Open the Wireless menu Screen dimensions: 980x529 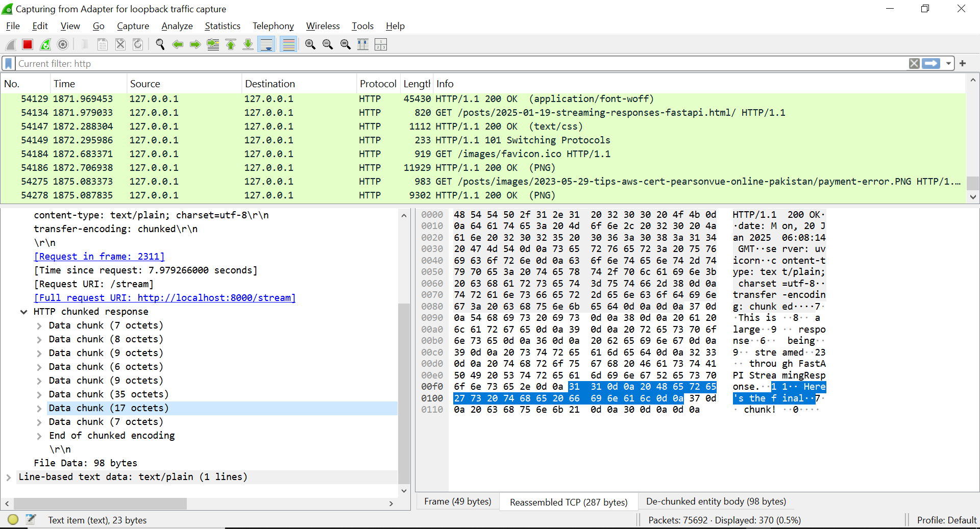click(x=323, y=26)
